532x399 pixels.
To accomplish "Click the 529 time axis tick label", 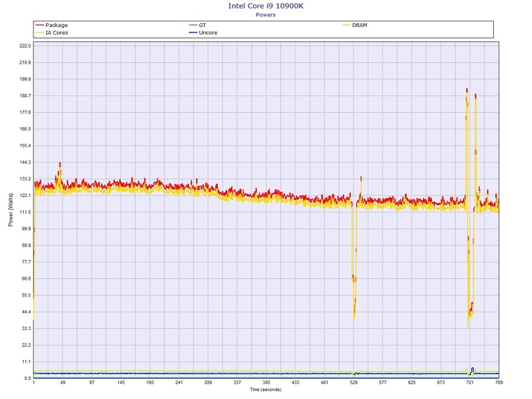I will pyautogui.click(x=353, y=382).
